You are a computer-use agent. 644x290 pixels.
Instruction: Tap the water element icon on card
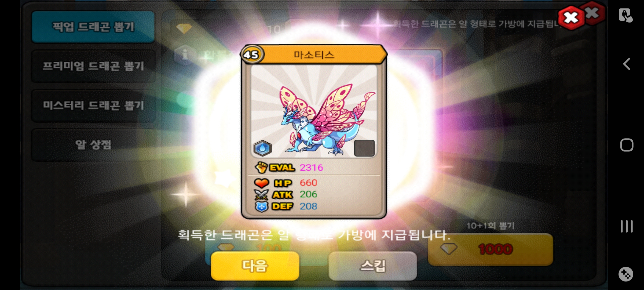[x=262, y=148]
